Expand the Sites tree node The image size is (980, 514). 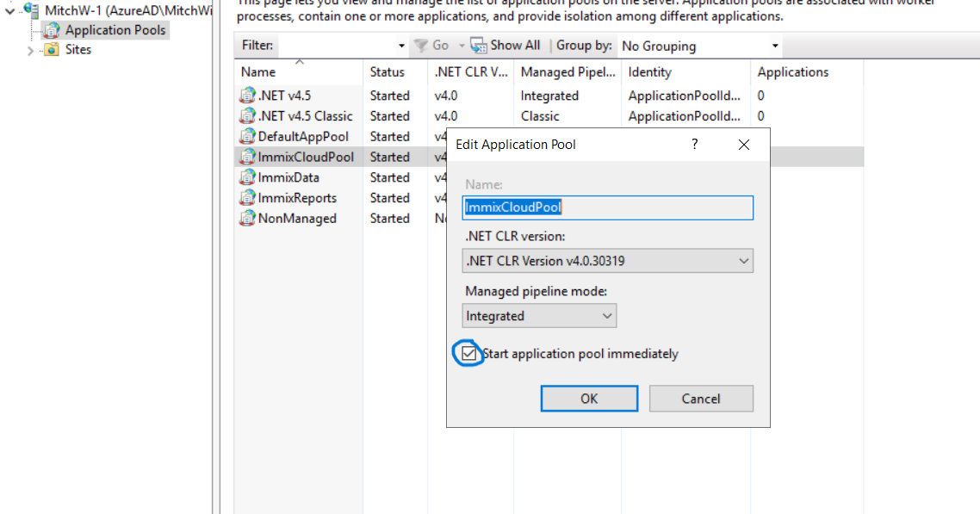30,51
